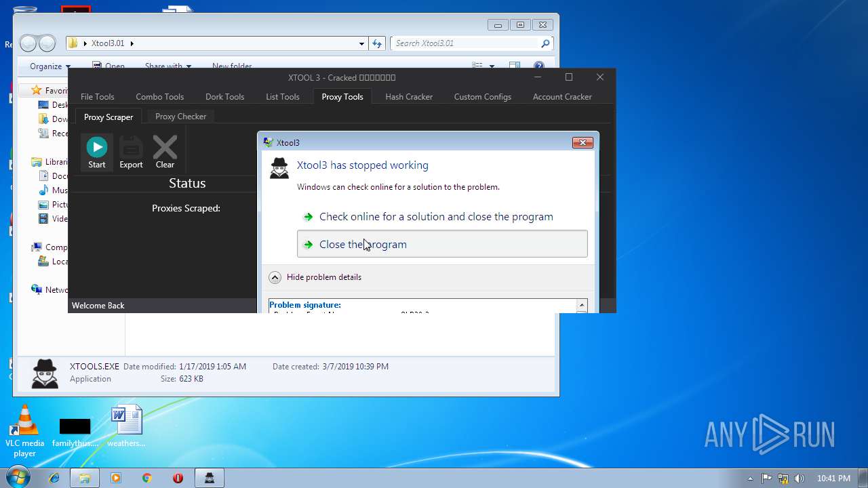Select the Proxy Tools tab
Screen dimensions: 868x488
coord(342,97)
